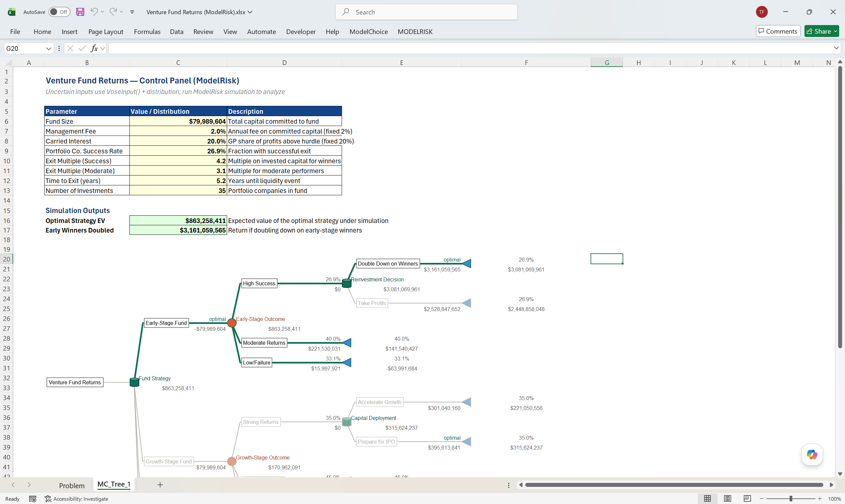Expand the Name Box dropdown

(49, 48)
